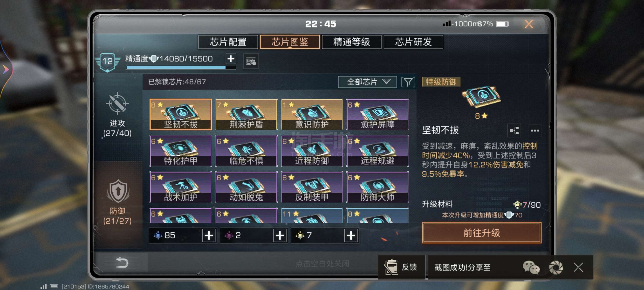Add gold chip material with plus

pos(351,235)
